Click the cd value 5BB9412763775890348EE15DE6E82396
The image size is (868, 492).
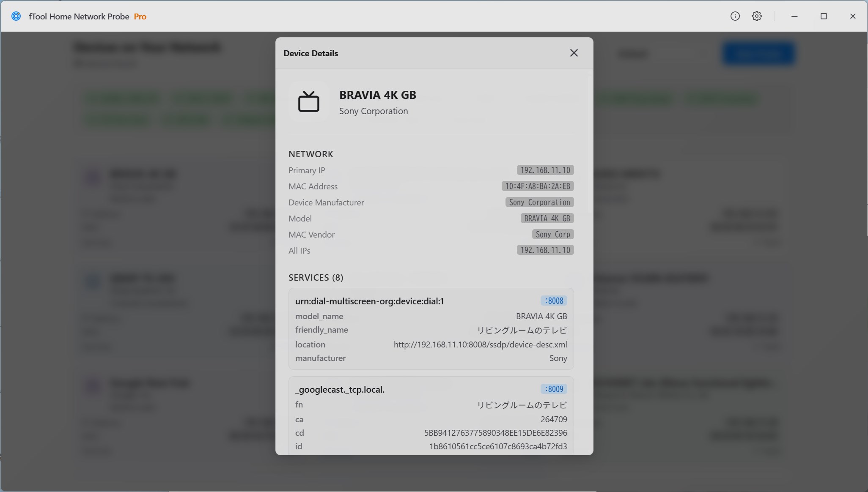496,433
